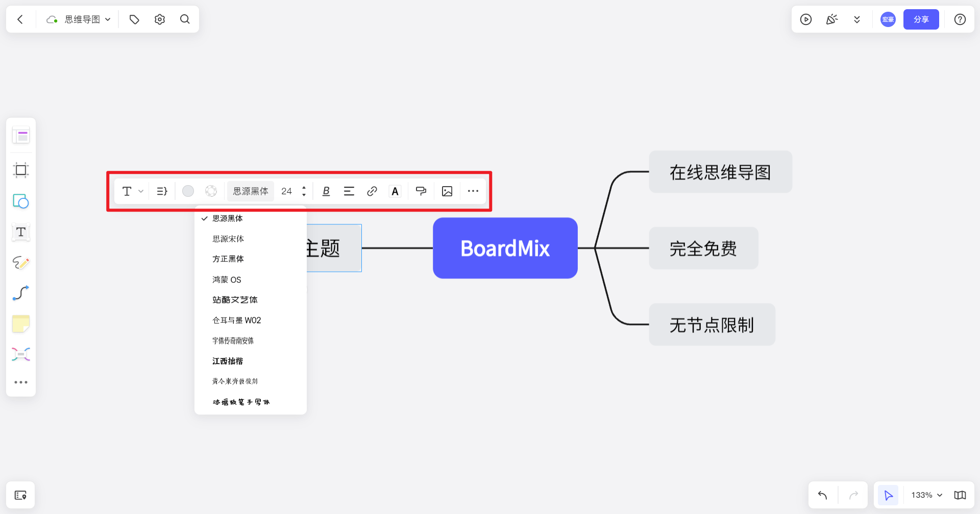Viewport: 980px width, 514px height.
Task: Choose the 站酷文艺体 font
Action: pyautogui.click(x=251, y=300)
